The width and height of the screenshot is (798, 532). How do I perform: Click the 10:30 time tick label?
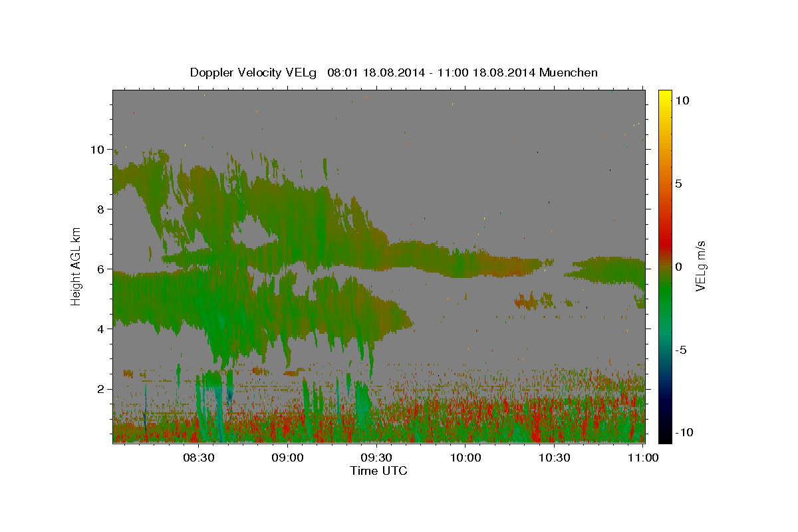[554, 458]
